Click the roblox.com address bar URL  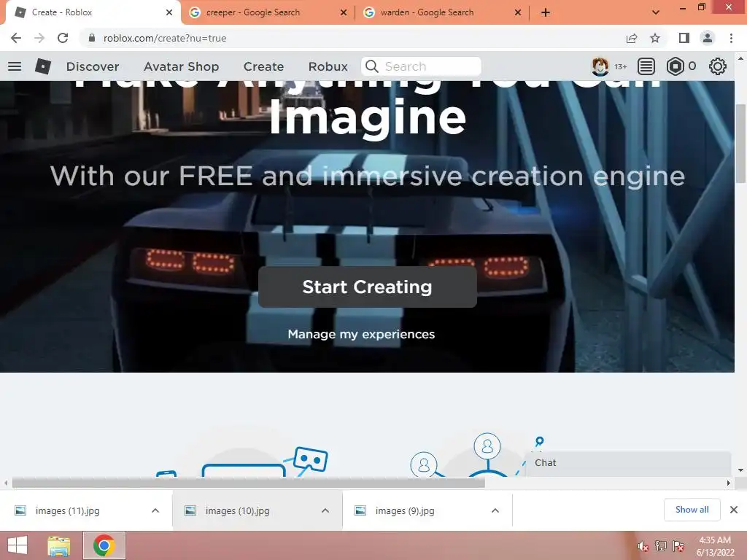click(x=165, y=38)
